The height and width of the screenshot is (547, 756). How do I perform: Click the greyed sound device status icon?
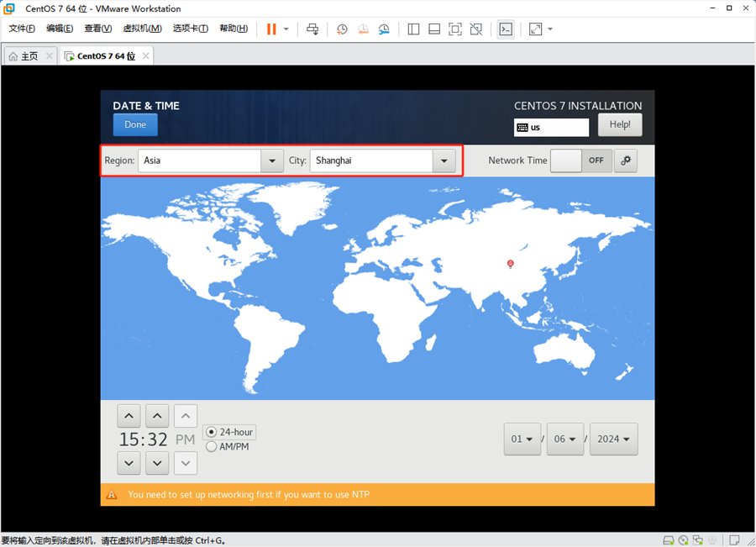(x=712, y=540)
